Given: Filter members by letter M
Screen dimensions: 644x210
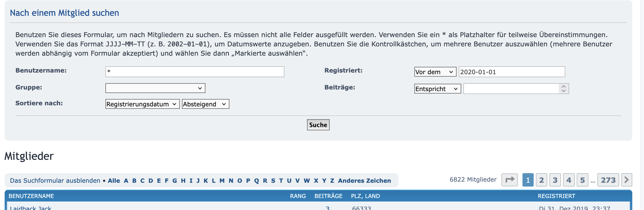Looking at the screenshot, I should [222, 181].
